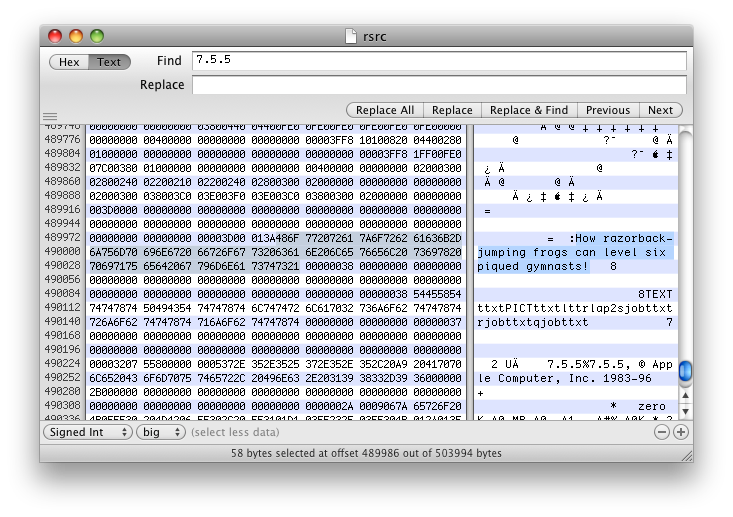Viewport: 733px width, 517px height.
Task: Click text 'ttxtPICTttxtlttrlap2sjobttxt'
Action: [575, 309]
